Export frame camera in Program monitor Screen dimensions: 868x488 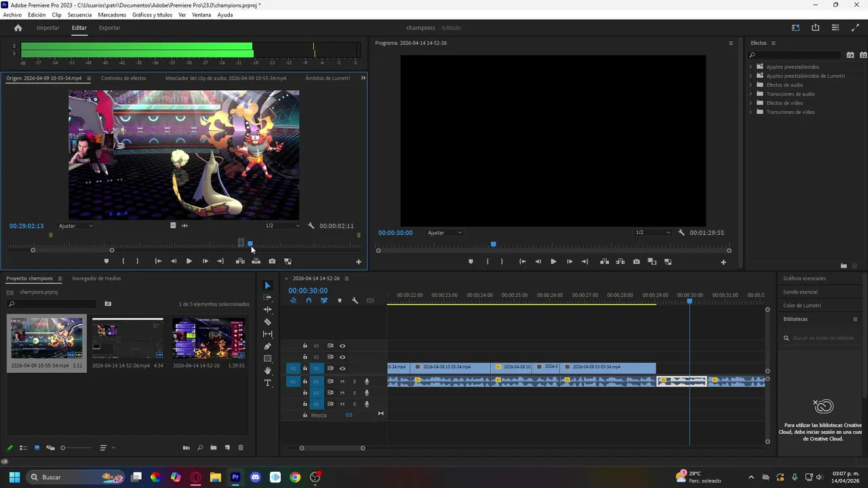point(636,262)
